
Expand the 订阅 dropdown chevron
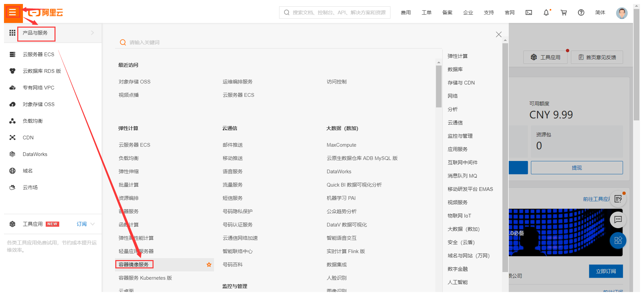click(93, 224)
